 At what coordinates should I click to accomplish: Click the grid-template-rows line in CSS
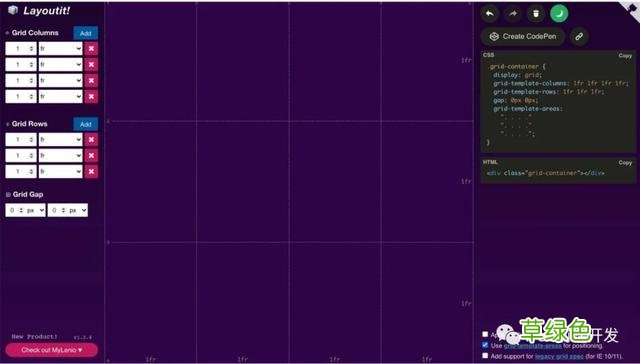click(549, 92)
